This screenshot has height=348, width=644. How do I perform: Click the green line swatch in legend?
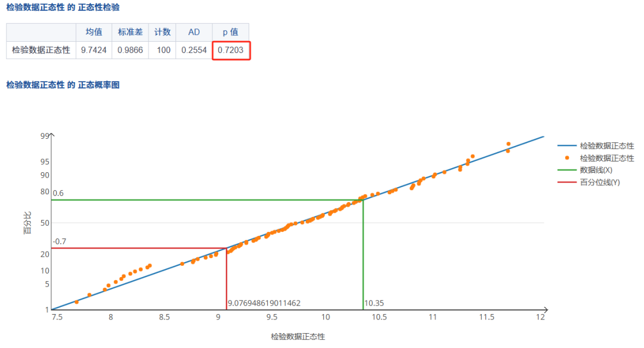(566, 170)
